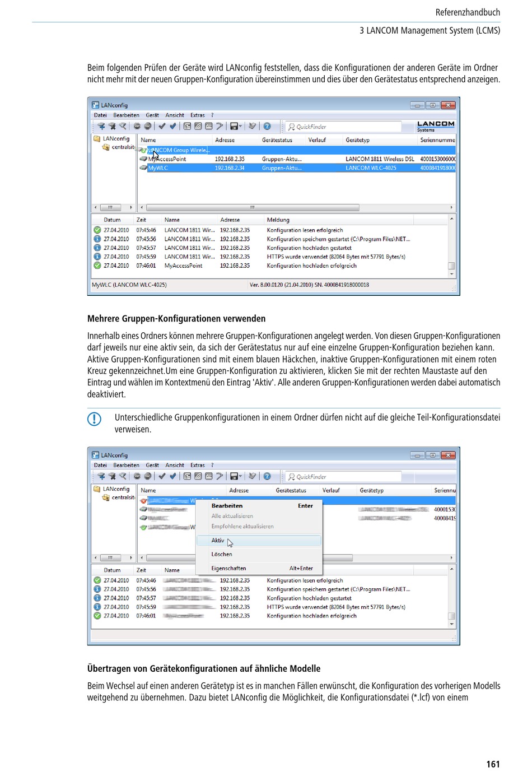The height and width of the screenshot is (772, 532).
Task: Open the ? menu in upper LANconfig window
Action: (x=212, y=115)
